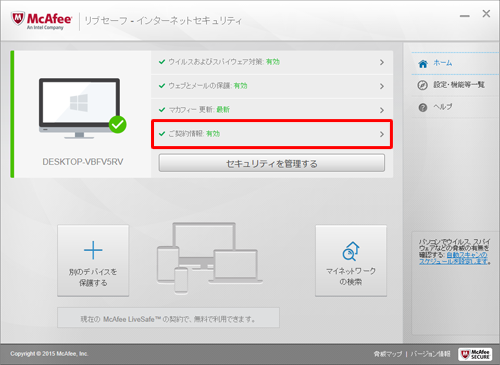Screen dimensions: 500x365
Task: Minimize the McAfee window
Action: 465,16
